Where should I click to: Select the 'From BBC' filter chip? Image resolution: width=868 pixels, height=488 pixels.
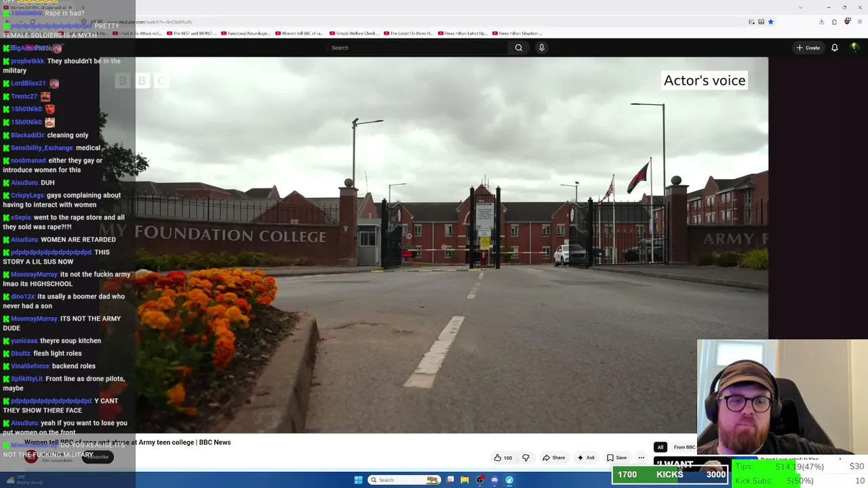(684, 447)
